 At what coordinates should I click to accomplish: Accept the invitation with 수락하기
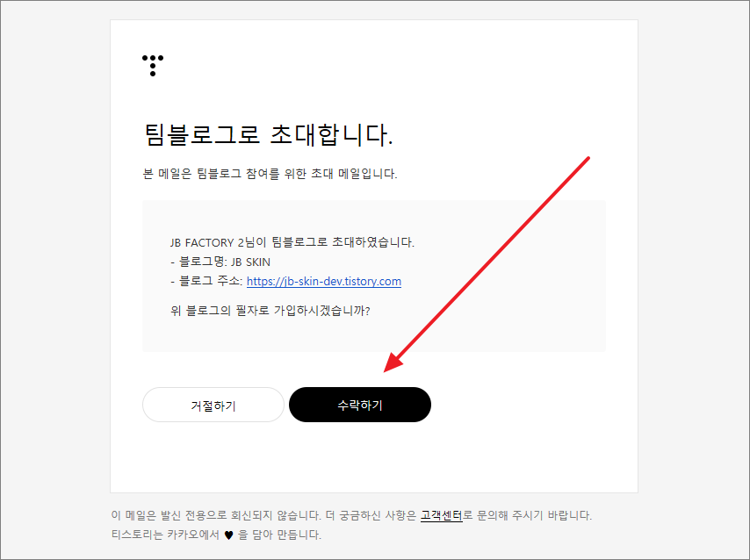pos(360,405)
